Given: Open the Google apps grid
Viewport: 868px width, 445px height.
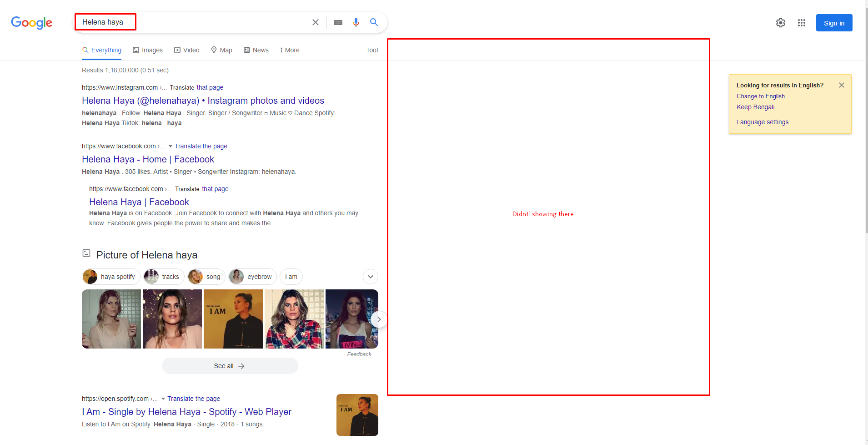Looking at the screenshot, I should [802, 23].
